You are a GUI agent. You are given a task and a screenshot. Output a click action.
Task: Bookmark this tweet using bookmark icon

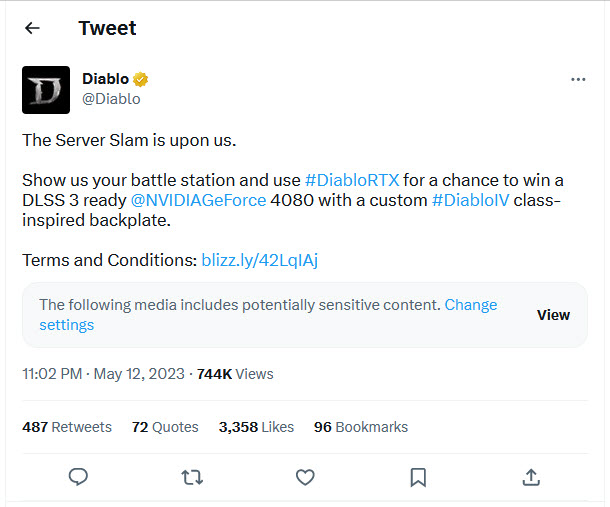419,477
